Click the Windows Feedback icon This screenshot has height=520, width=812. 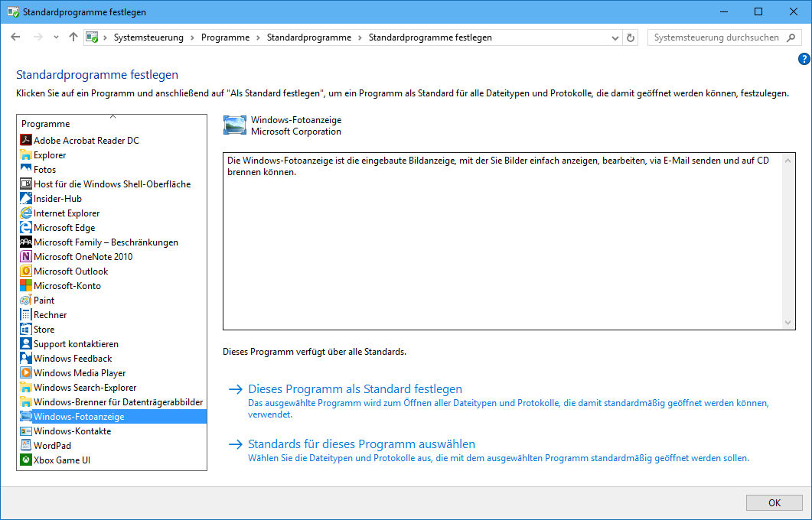point(26,358)
